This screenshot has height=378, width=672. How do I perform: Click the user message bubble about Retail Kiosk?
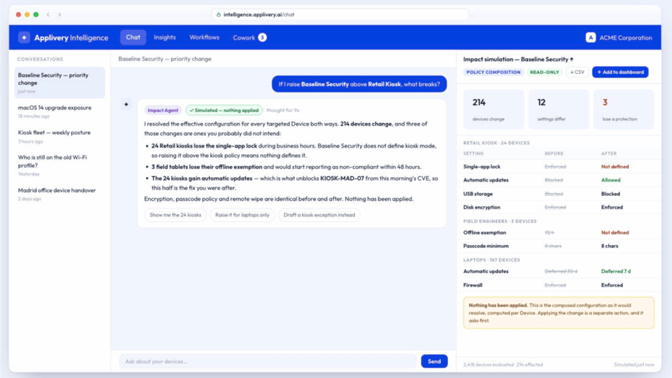[359, 84]
